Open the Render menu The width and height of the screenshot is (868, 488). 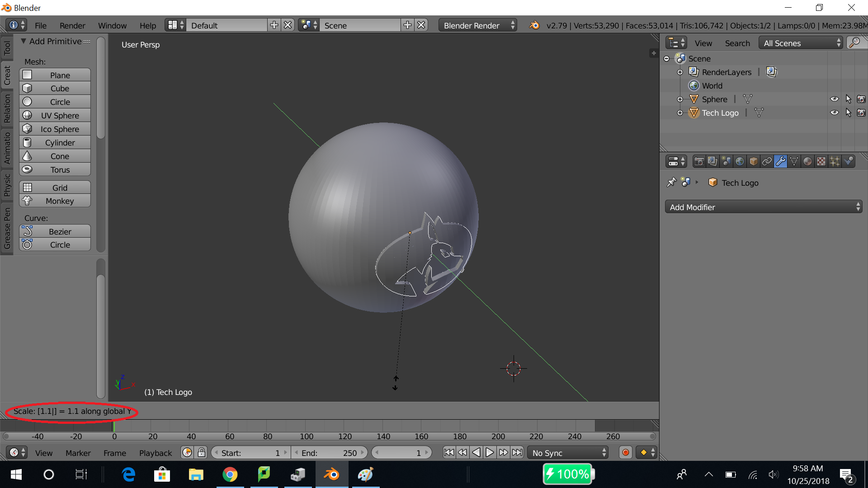pyautogui.click(x=72, y=25)
